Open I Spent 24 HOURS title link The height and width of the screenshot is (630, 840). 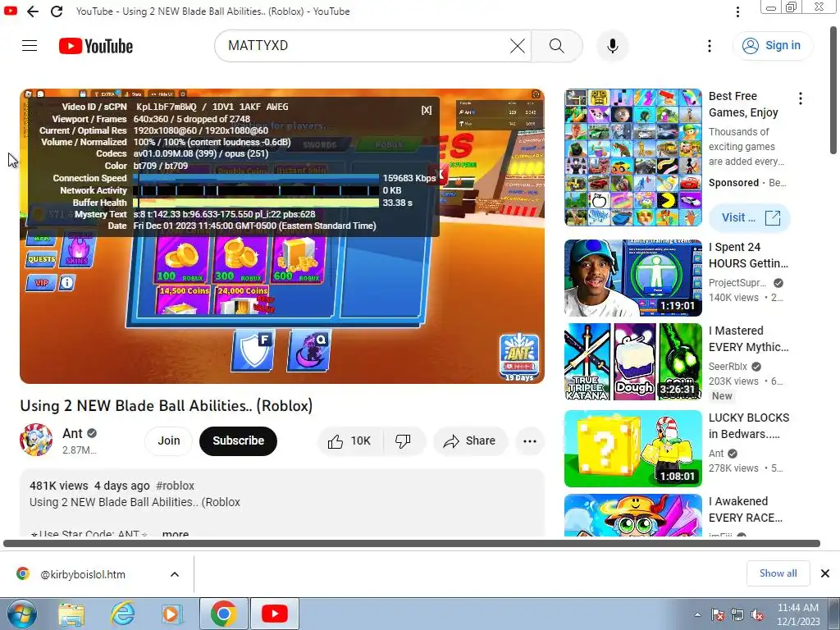click(x=748, y=255)
